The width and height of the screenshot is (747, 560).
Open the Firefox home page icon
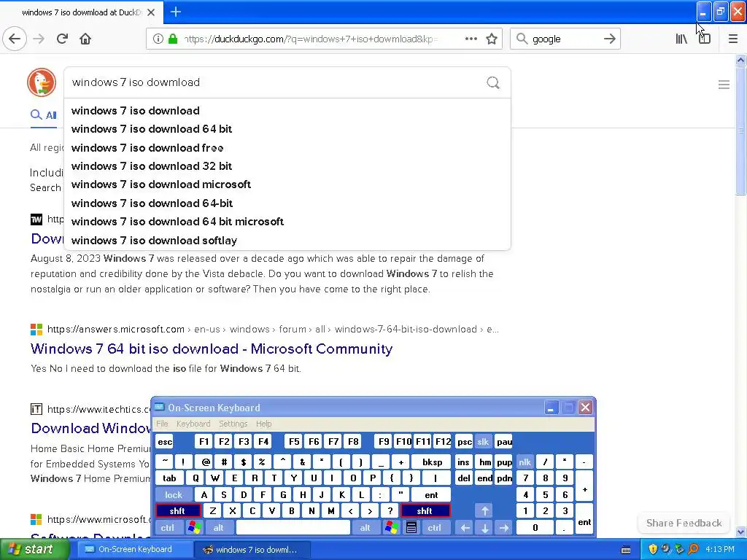[85, 39]
